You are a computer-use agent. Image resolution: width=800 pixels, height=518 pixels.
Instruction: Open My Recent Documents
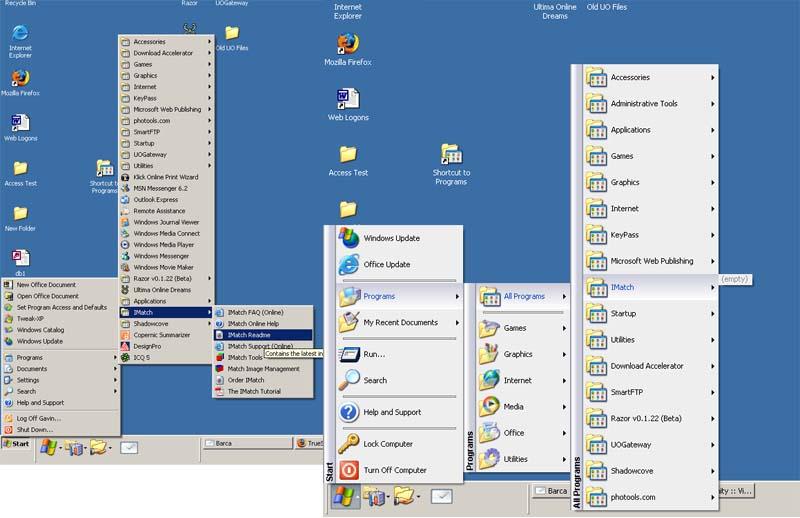[x=399, y=323]
